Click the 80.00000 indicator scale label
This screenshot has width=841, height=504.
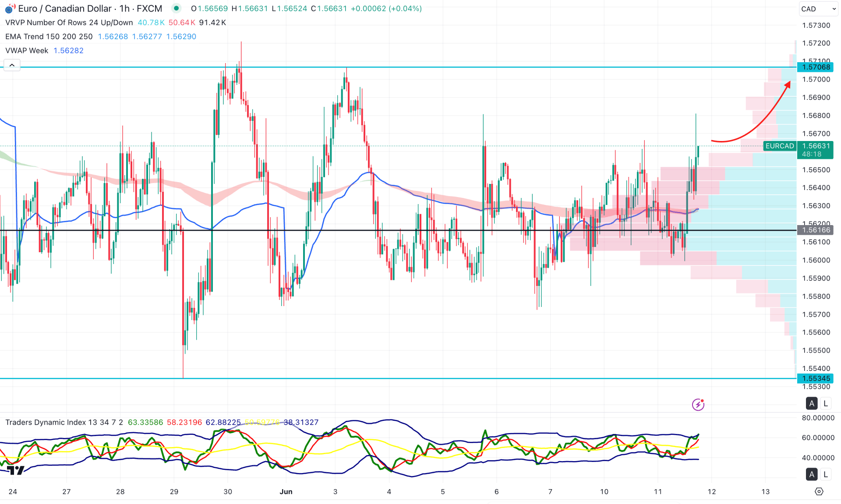click(818, 418)
